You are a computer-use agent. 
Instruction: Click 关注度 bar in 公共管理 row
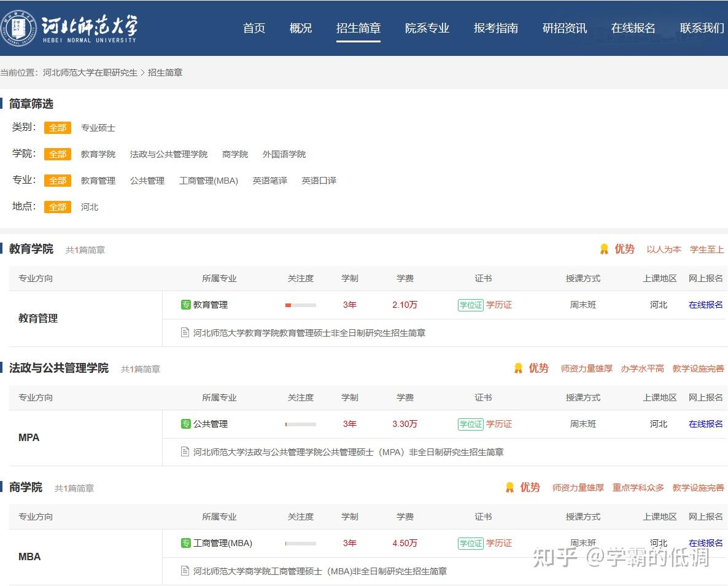point(301,424)
